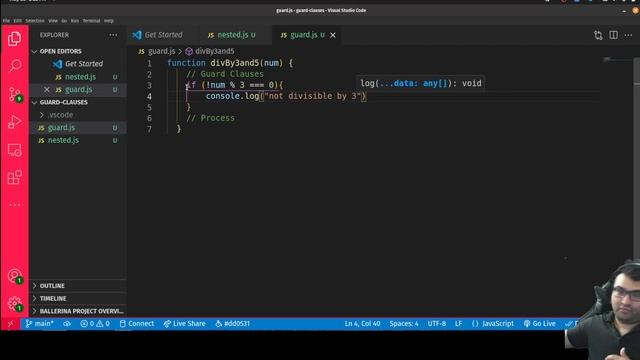The width and height of the screenshot is (640, 360).
Task: Open the Extensions view
Action: click(x=15, y=177)
